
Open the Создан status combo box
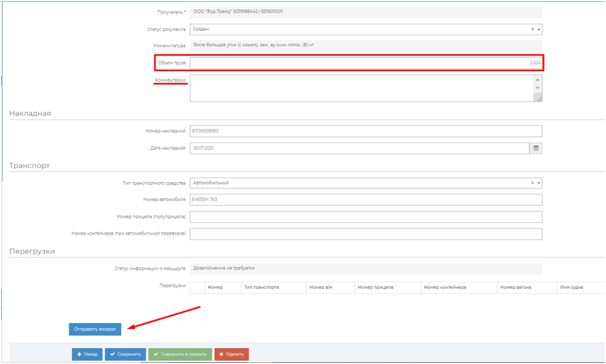[359, 29]
